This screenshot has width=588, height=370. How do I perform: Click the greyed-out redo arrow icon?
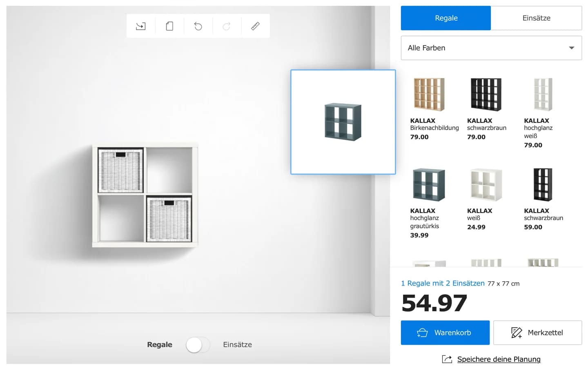tap(227, 26)
